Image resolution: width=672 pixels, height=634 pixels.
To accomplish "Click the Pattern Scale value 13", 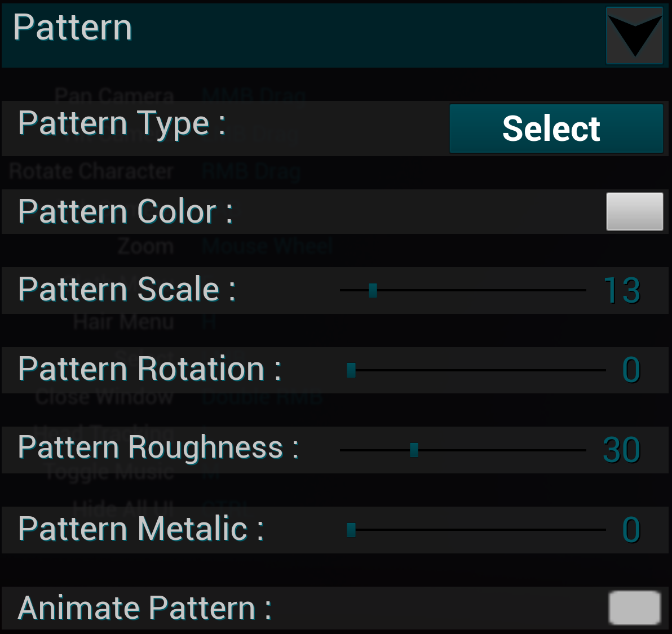I will (x=621, y=291).
